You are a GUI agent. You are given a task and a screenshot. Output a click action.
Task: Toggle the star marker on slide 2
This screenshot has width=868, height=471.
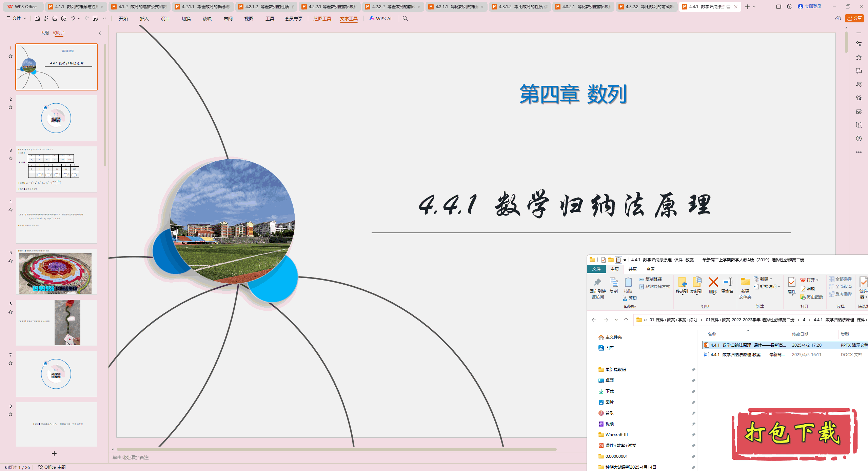pyautogui.click(x=11, y=107)
